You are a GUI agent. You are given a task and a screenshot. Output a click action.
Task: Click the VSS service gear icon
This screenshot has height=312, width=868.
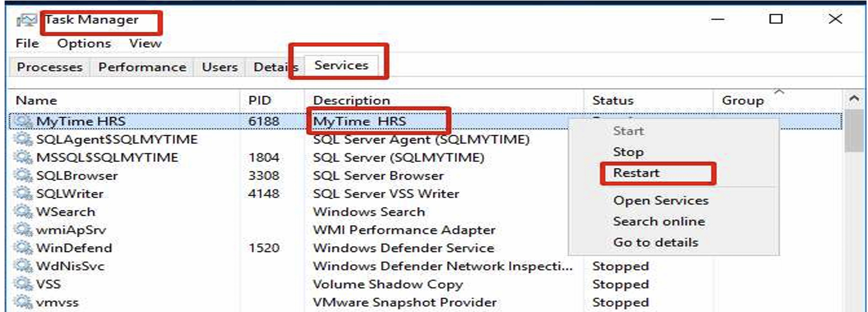[23, 284]
